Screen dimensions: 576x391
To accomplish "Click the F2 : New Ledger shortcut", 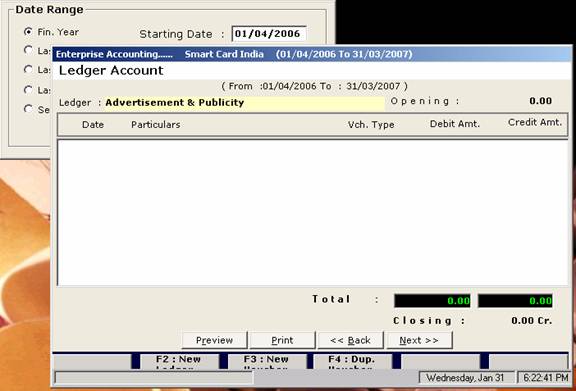I will 179,362.
